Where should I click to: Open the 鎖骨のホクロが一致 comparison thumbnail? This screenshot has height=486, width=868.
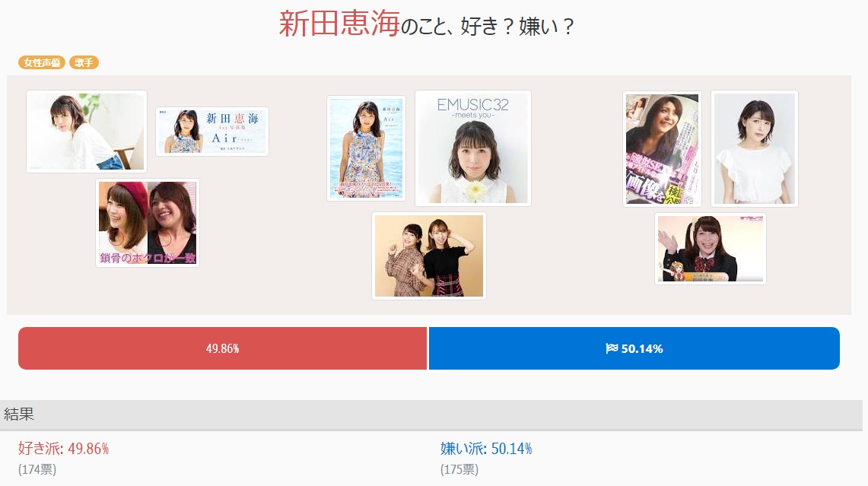tap(148, 223)
